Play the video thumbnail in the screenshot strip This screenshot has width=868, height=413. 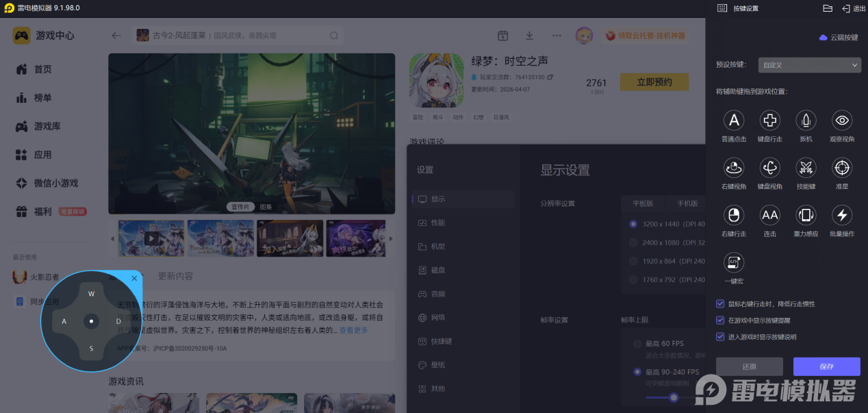[151, 238]
